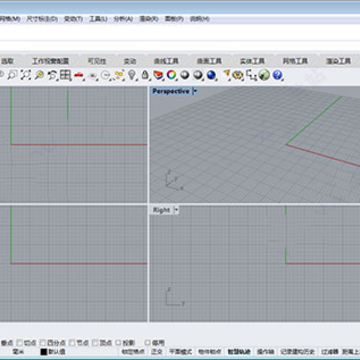Image resolution: width=360 pixels, height=360 pixels.
Task: Open the 说明(H) menu
Action: [199, 19]
